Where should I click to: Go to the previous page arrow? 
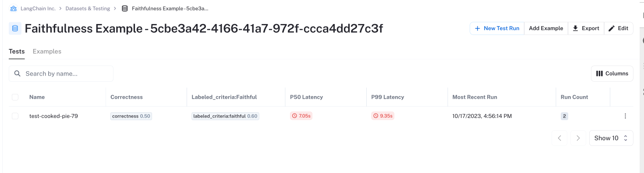click(559, 138)
